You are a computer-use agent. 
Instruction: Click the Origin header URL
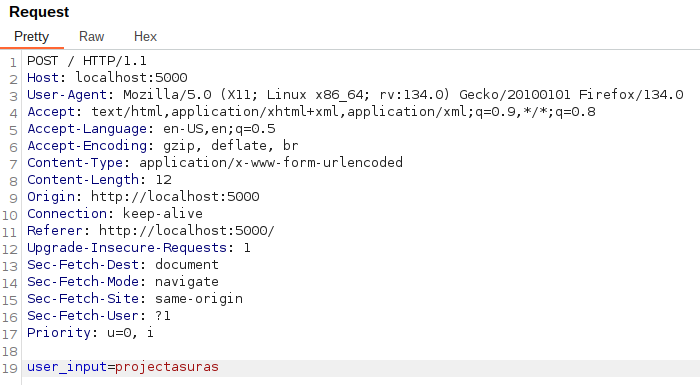175,197
